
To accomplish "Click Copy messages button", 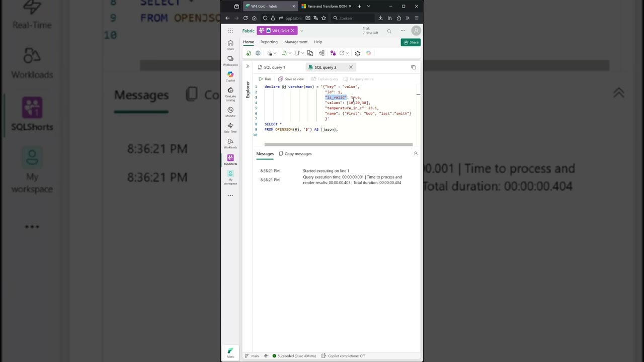I will 295,154.
